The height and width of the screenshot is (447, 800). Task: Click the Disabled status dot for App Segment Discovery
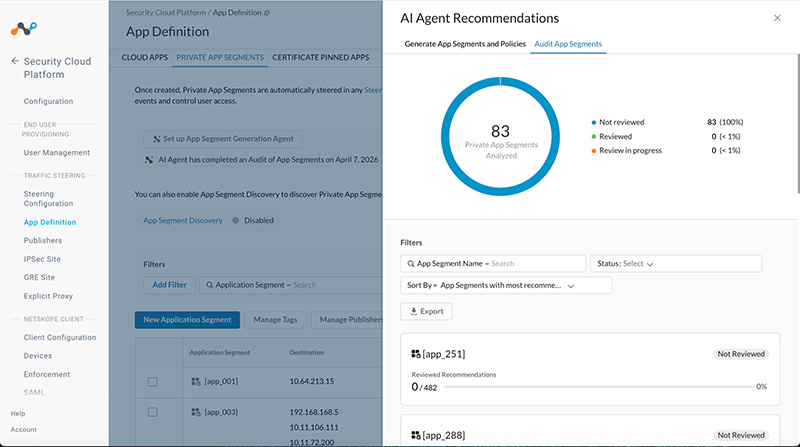(x=235, y=220)
